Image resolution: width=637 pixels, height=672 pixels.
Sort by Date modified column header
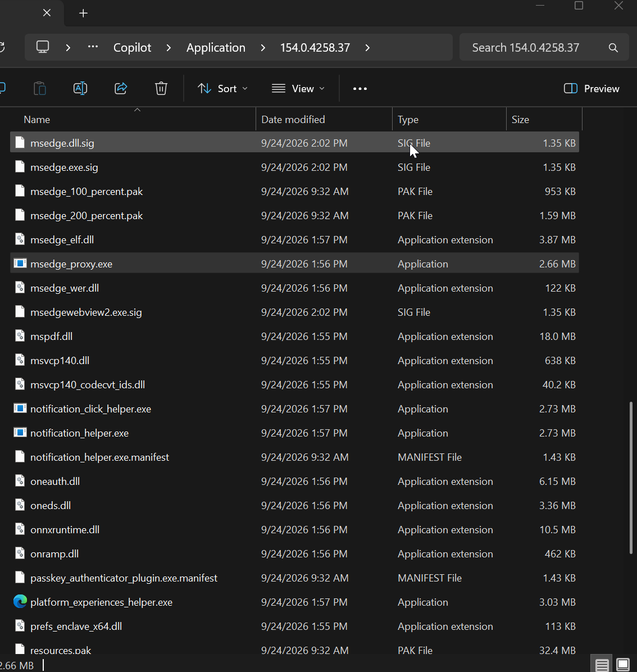coord(293,120)
